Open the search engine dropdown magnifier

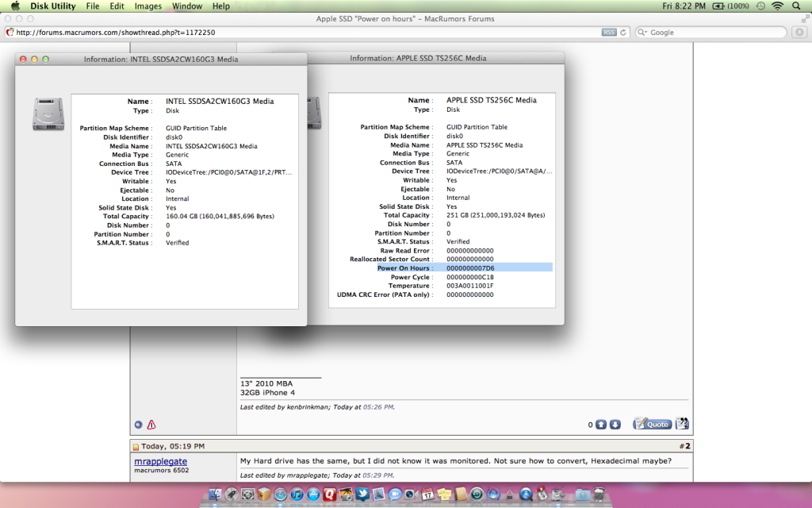click(642, 32)
